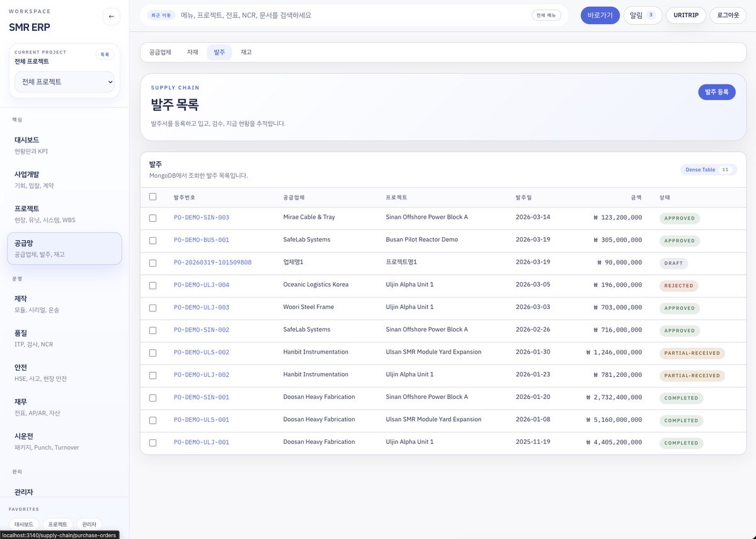This screenshot has height=539, width=756.
Task: Open 관리자 sidebar menu item
Action: [x=64, y=492]
